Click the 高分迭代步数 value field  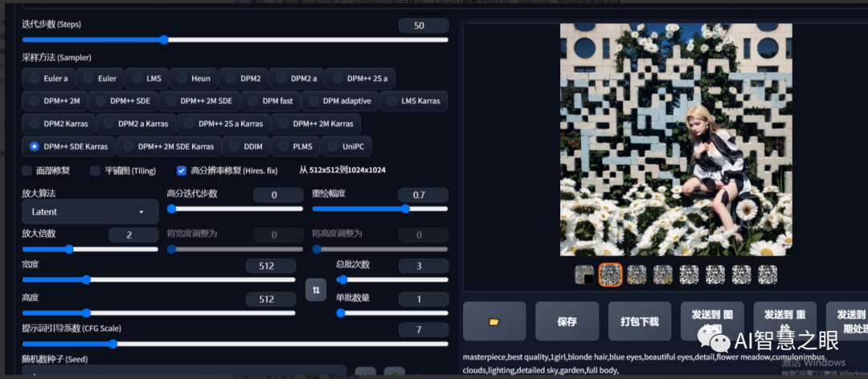(278, 195)
